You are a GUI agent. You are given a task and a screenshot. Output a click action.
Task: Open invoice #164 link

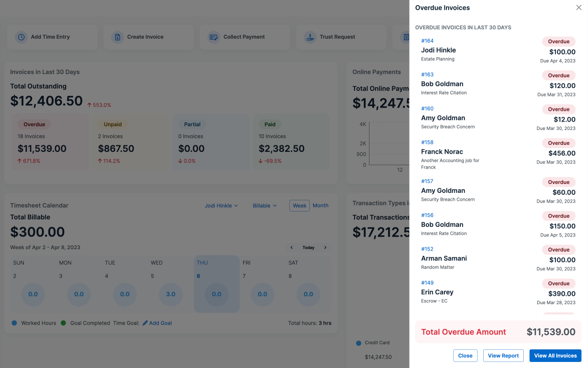click(x=427, y=41)
